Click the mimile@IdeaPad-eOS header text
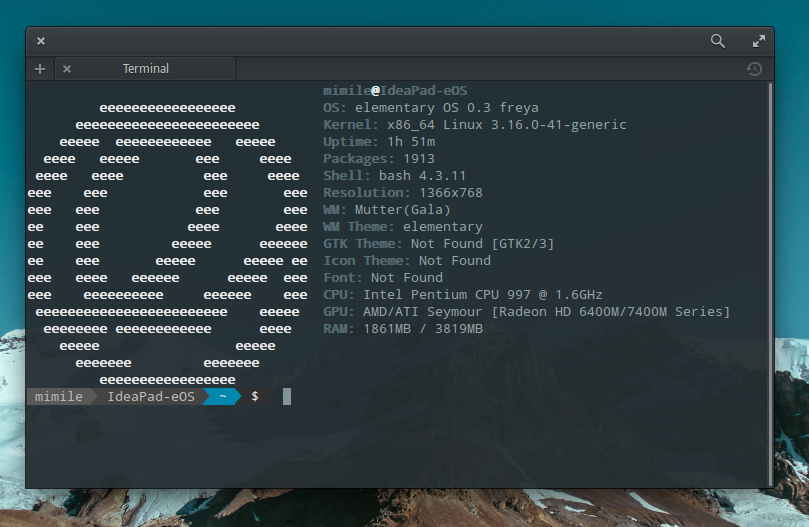809x527 pixels. click(395, 91)
